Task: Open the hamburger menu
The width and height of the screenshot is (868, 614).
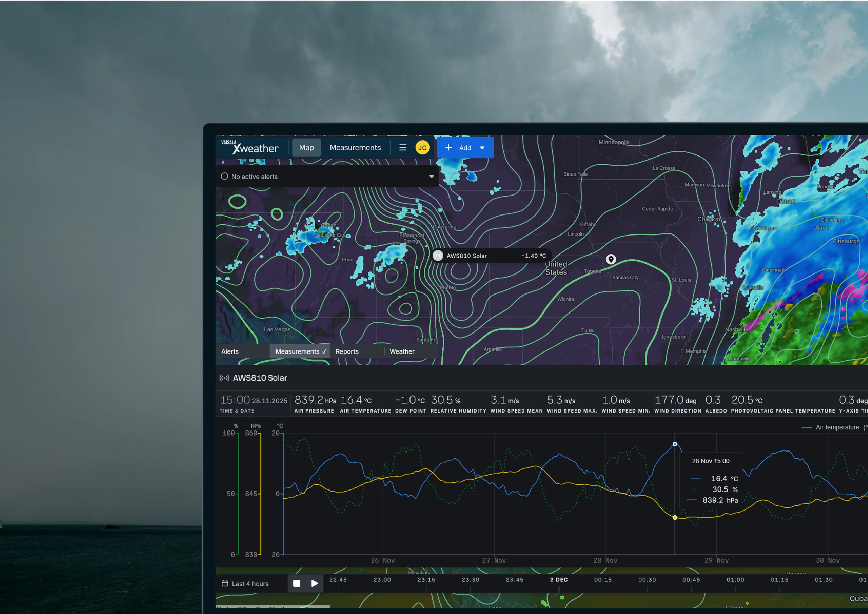Action: [403, 147]
